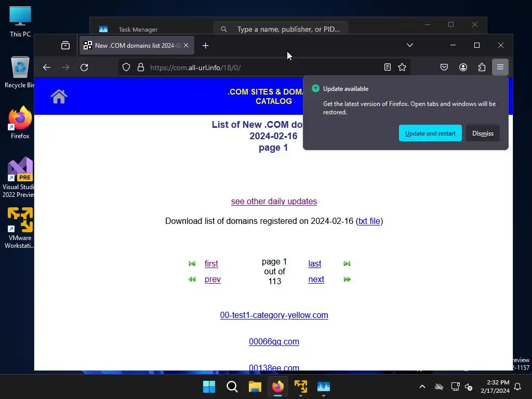The height and width of the screenshot is (399, 532).
Task: Open the 00138ee.com link
Action: click(274, 367)
